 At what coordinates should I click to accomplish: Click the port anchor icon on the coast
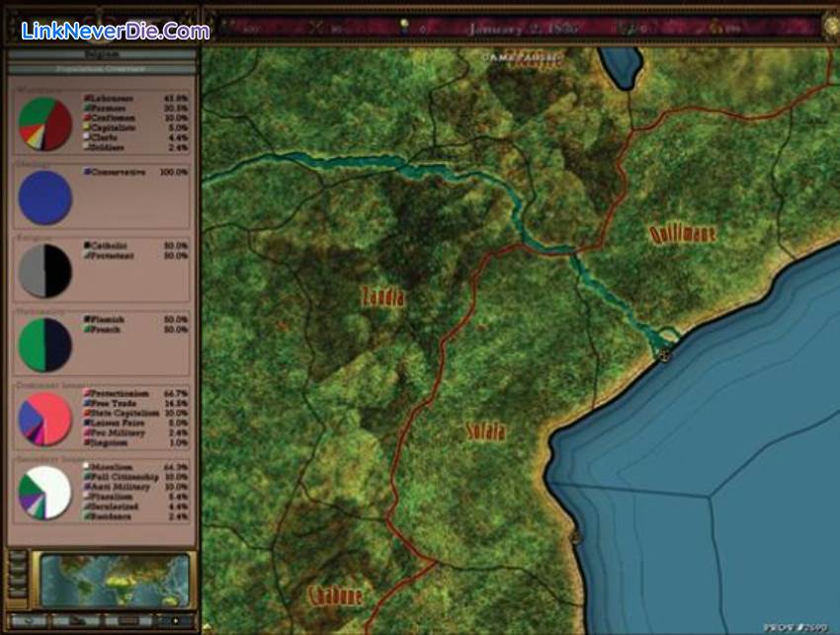click(x=664, y=355)
